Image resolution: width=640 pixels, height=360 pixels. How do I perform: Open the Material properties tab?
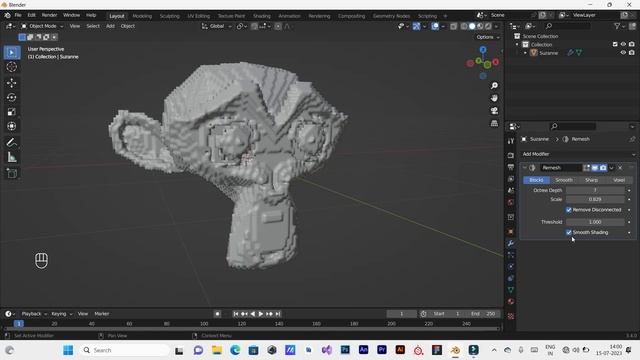[511, 301]
